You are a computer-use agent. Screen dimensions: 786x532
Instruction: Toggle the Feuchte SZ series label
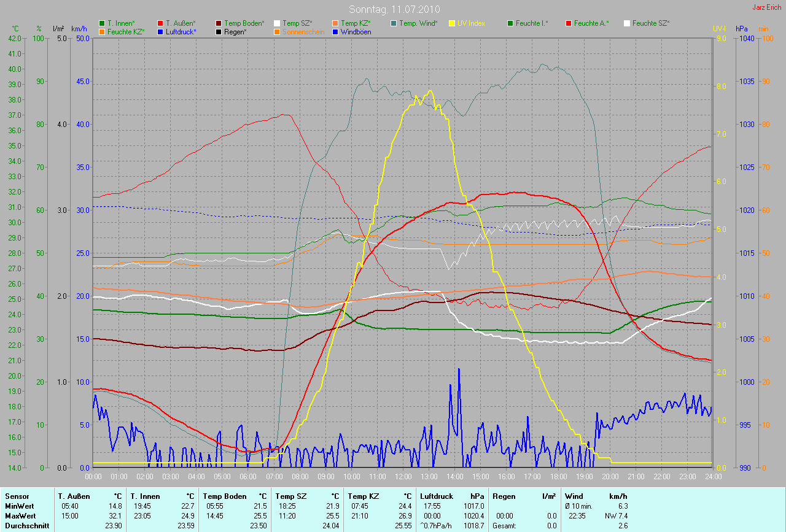651,23
